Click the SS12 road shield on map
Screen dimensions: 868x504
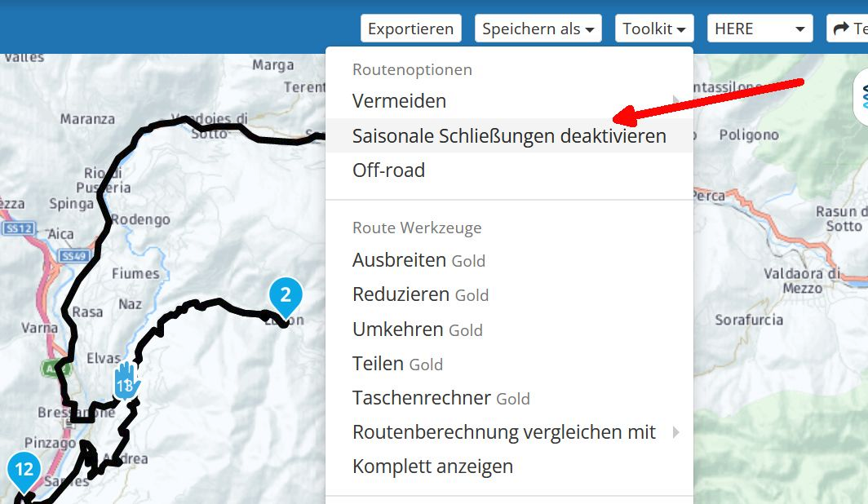19,228
